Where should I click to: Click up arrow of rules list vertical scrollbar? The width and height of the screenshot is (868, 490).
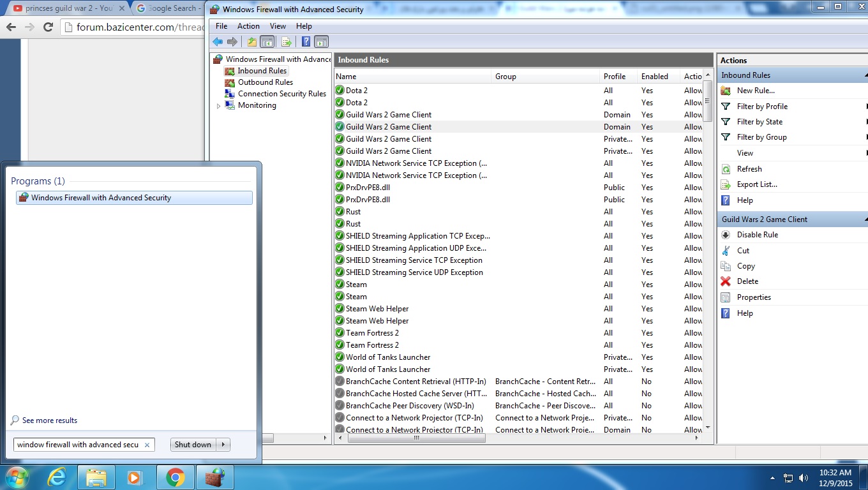coord(708,76)
